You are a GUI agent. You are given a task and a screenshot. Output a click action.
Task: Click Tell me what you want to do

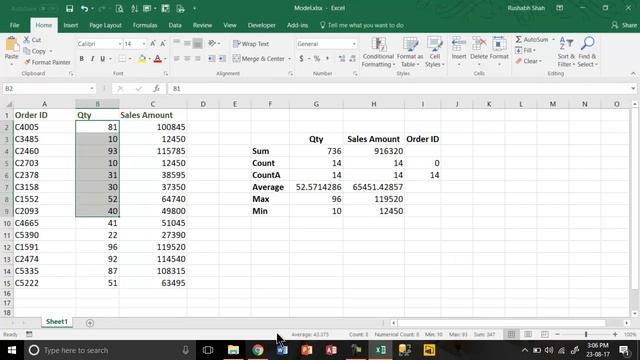362,25
